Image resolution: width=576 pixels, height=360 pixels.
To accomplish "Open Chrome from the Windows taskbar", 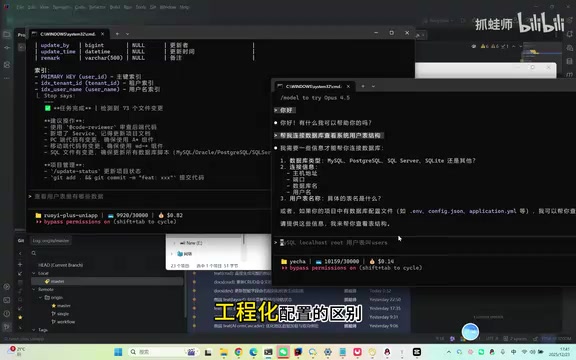I will click(238, 352).
